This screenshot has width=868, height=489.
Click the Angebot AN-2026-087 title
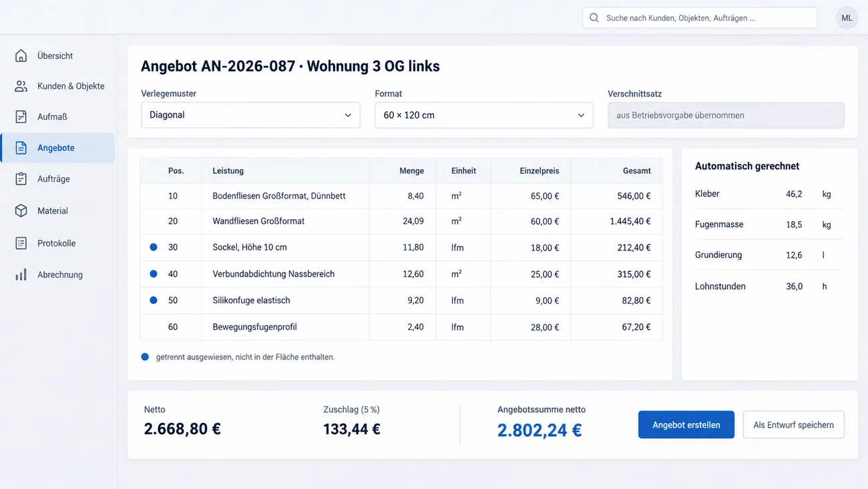pyautogui.click(x=290, y=66)
